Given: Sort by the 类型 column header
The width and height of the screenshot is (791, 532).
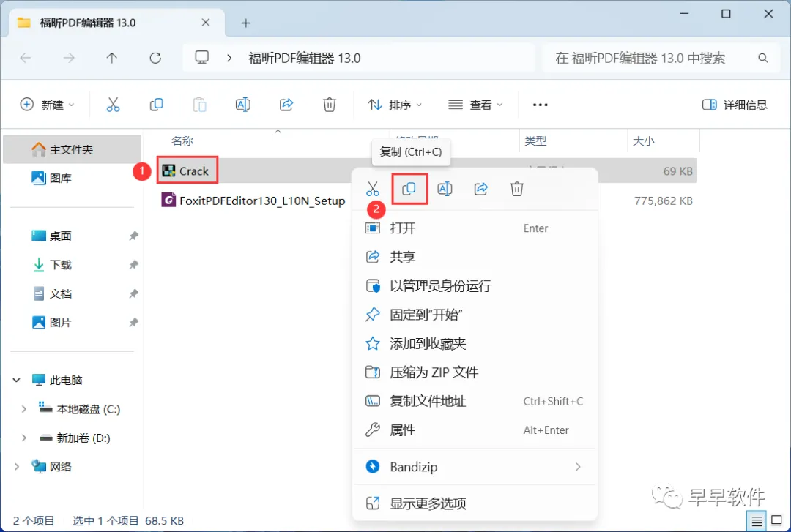Looking at the screenshot, I should point(535,141).
